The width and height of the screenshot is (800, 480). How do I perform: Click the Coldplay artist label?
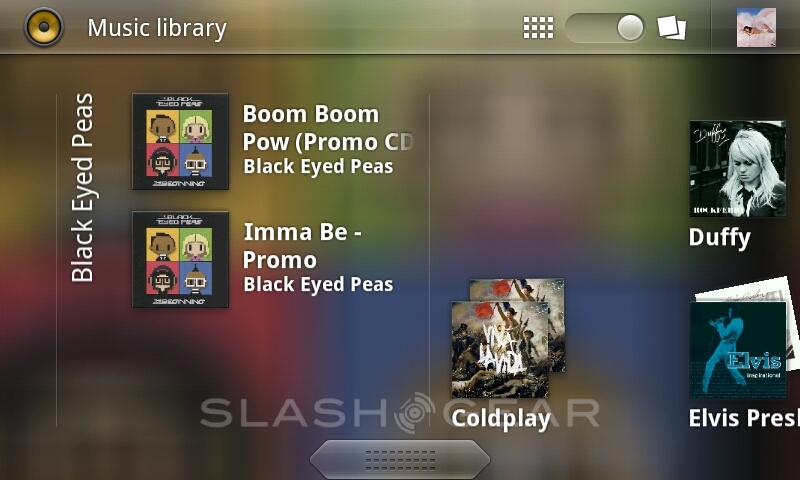point(501,419)
